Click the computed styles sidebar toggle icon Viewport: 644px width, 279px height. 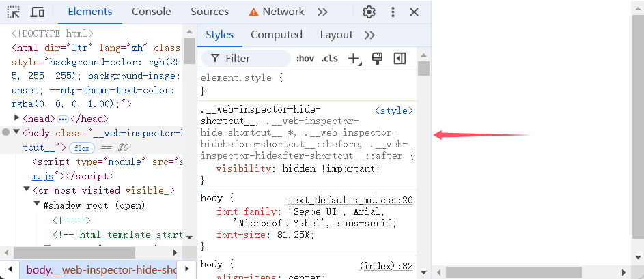tap(400, 59)
